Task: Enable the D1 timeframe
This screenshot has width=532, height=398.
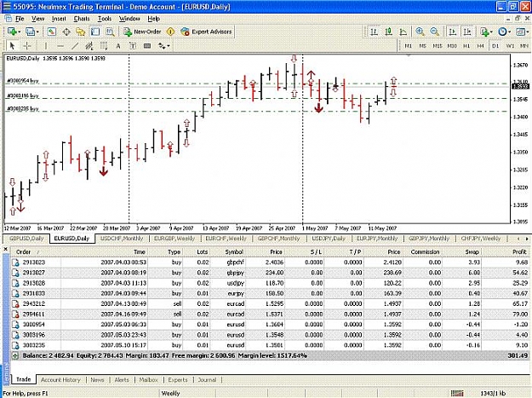Action: pyautogui.click(x=495, y=45)
